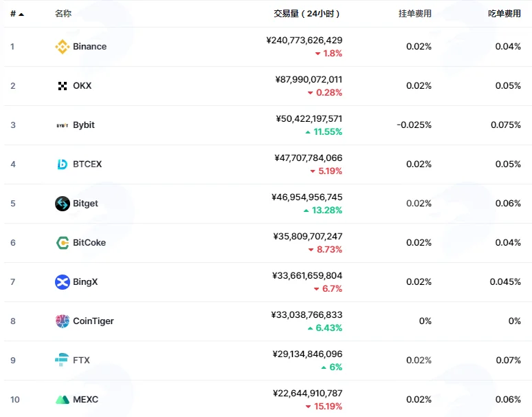Sort by 名称 column header
532x417 pixels.
coord(63,14)
